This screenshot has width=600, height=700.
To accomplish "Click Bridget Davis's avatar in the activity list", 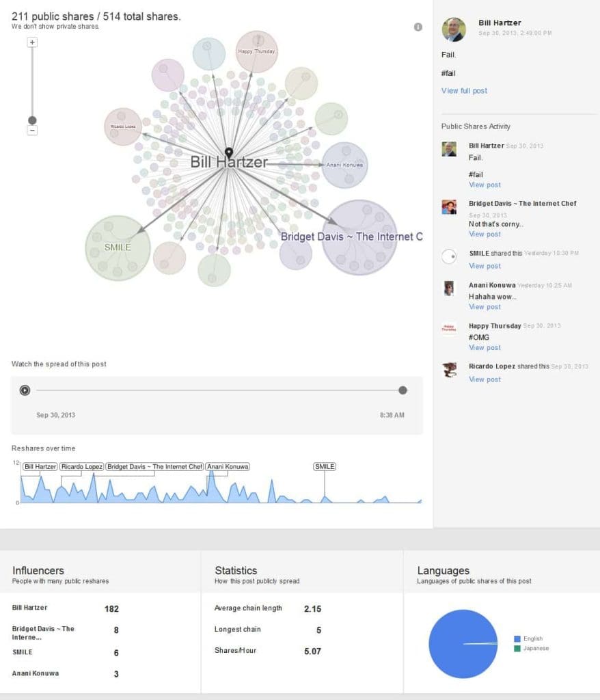I will coord(449,207).
